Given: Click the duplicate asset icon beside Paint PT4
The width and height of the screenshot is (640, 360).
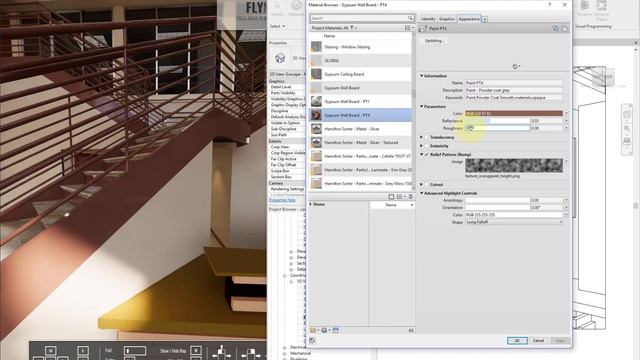Looking at the screenshot, I should click(x=564, y=28).
